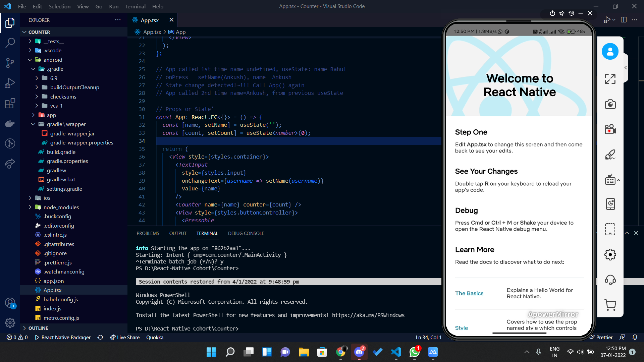Open the Docker view in activity bar
The width and height of the screenshot is (644, 362).
click(10, 123)
